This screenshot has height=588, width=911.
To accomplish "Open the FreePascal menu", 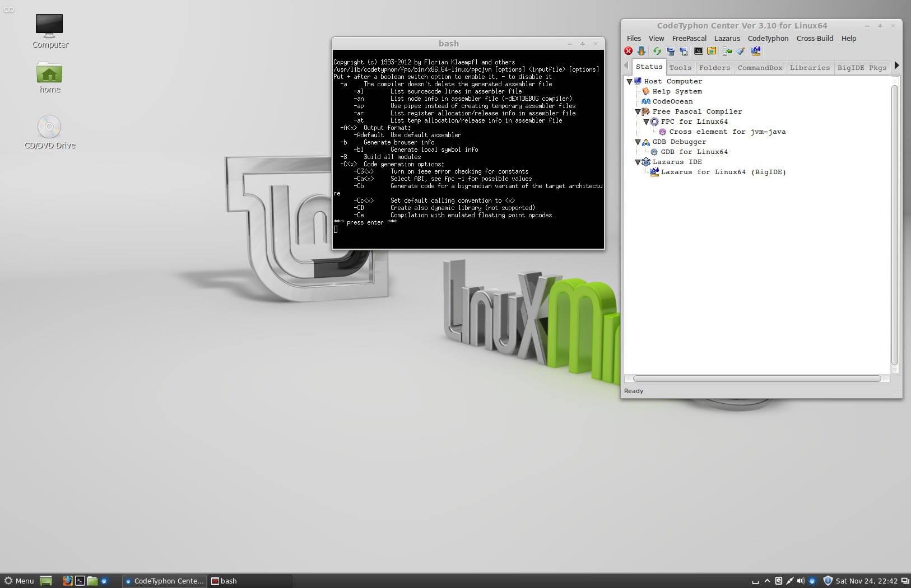I will (689, 39).
